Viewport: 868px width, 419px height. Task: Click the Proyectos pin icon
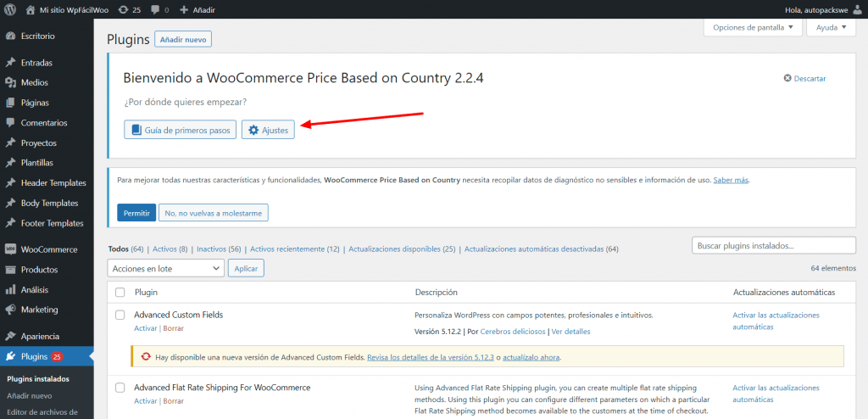coord(10,143)
